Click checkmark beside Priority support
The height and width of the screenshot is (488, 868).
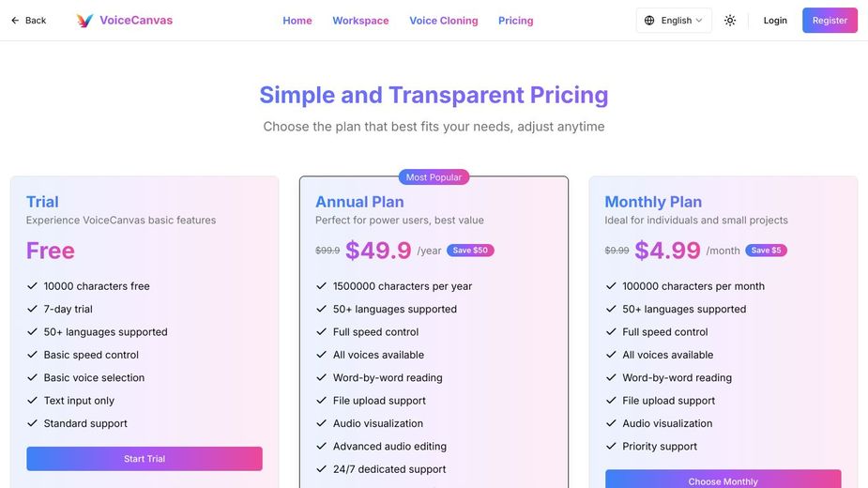[612, 447]
